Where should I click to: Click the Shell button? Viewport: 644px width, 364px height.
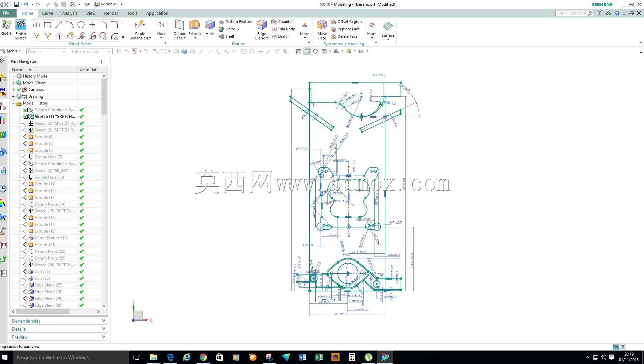tap(227, 36)
